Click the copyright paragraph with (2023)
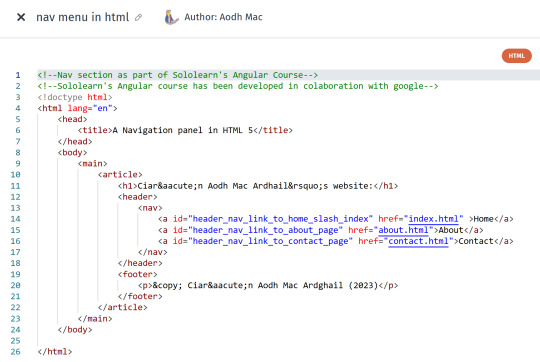The height and width of the screenshot is (362, 540). coord(268,285)
